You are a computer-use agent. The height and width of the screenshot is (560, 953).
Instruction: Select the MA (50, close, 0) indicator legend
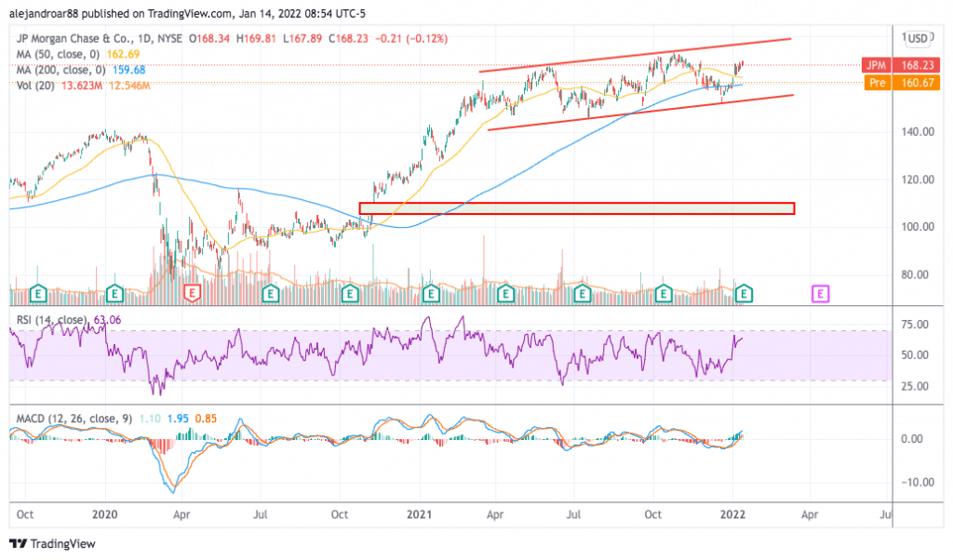tap(58, 54)
